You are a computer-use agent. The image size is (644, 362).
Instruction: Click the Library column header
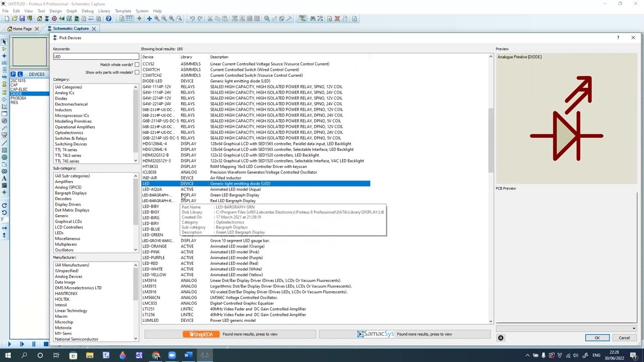tap(186, 57)
